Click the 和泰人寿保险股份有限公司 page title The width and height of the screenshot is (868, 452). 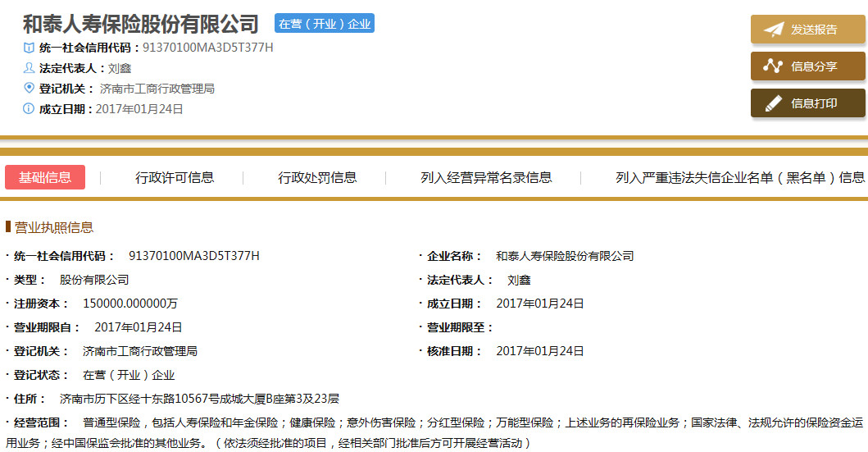[x=140, y=24]
